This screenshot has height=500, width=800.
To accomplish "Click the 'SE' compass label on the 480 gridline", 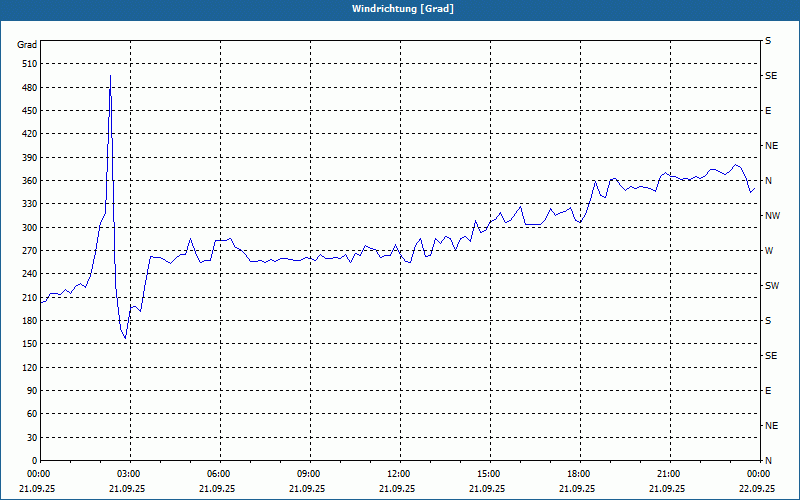I will pyautogui.click(x=771, y=76).
